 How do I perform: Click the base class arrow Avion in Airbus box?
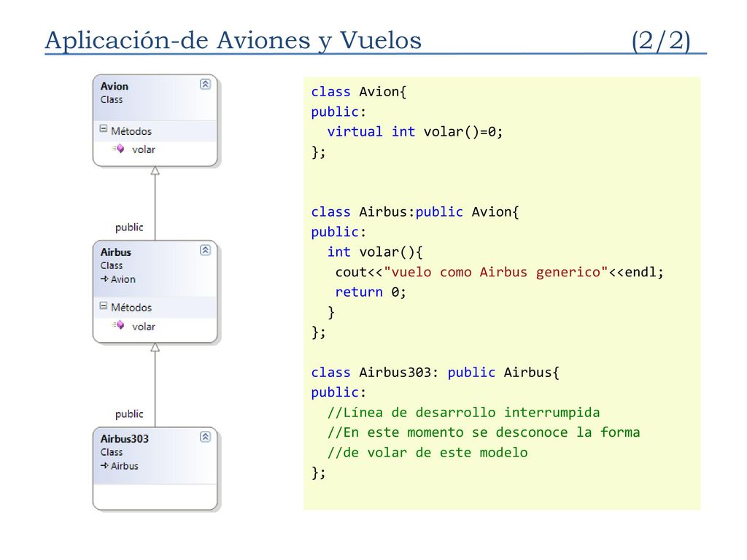[118, 279]
